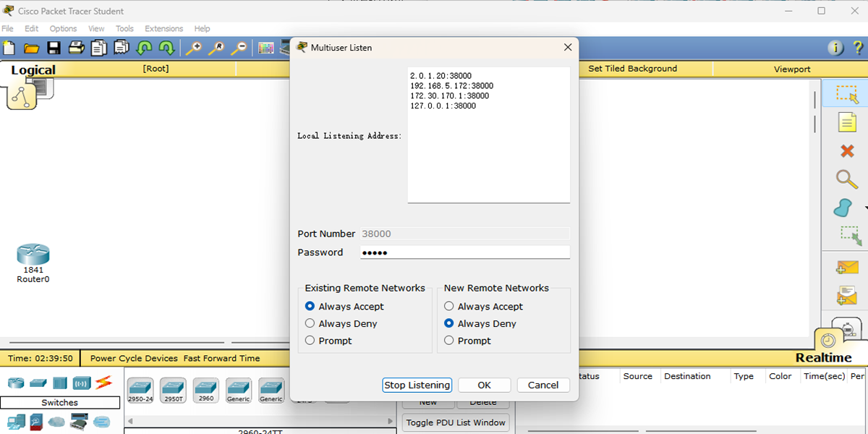
Task: Open the Extensions menu
Action: click(164, 29)
